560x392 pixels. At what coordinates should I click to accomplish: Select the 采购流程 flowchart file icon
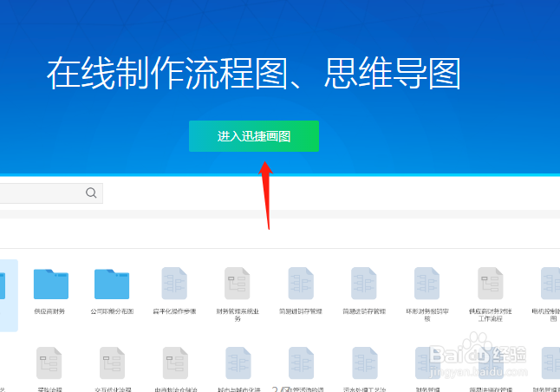(x=49, y=363)
